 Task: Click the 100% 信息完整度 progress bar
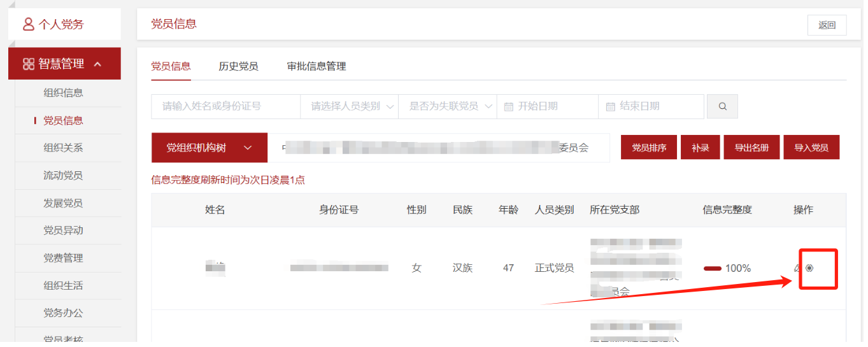pyautogui.click(x=712, y=268)
